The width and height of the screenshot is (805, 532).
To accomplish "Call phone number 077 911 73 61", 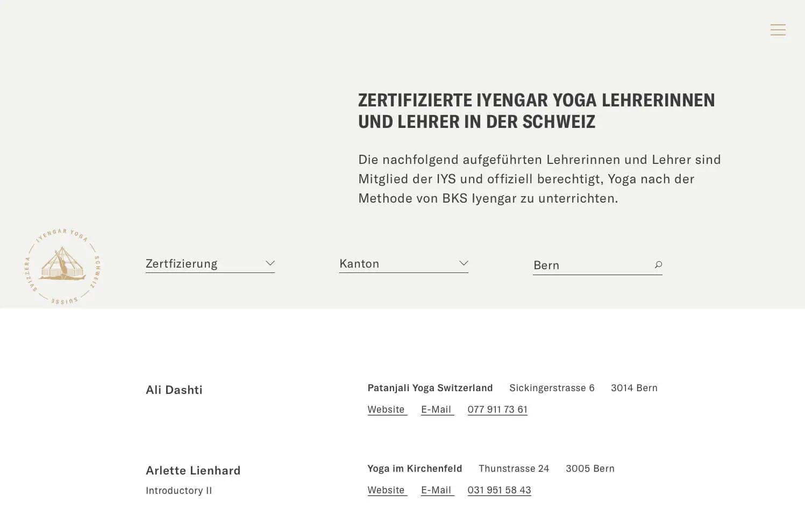I will tap(497, 409).
